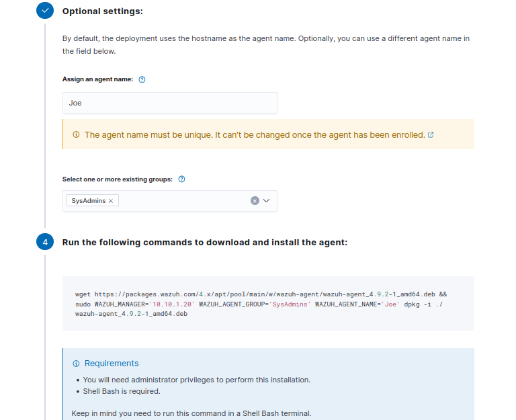Click the unique agent name warning text
This screenshot has width=516, height=420.
[254, 135]
